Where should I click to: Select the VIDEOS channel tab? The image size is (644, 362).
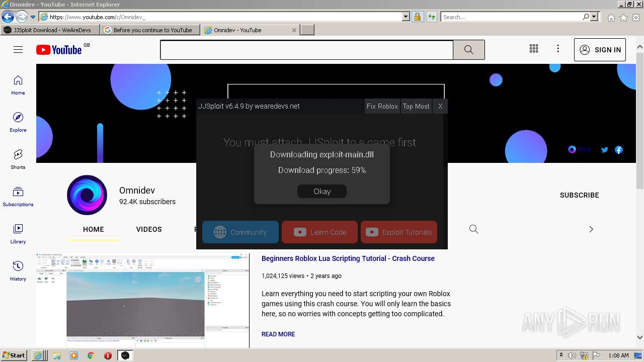point(149,229)
